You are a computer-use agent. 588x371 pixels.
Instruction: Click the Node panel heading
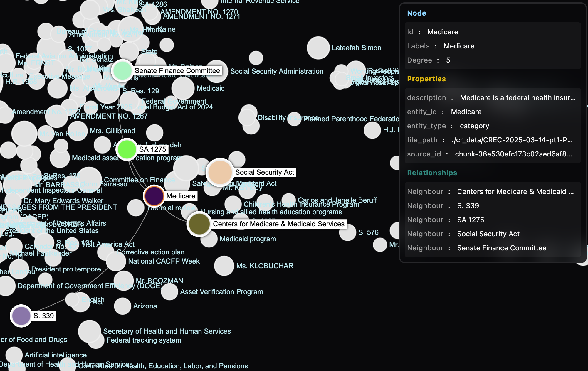416,13
